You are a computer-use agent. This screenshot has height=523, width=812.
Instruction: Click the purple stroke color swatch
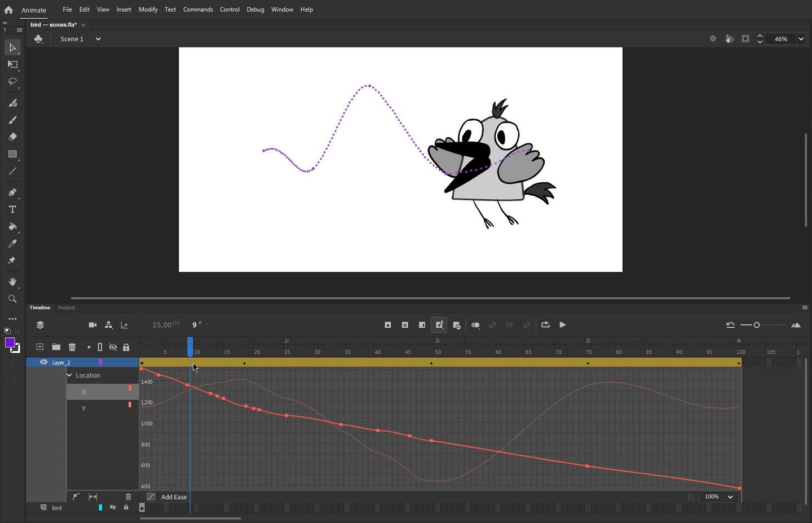point(10,343)
